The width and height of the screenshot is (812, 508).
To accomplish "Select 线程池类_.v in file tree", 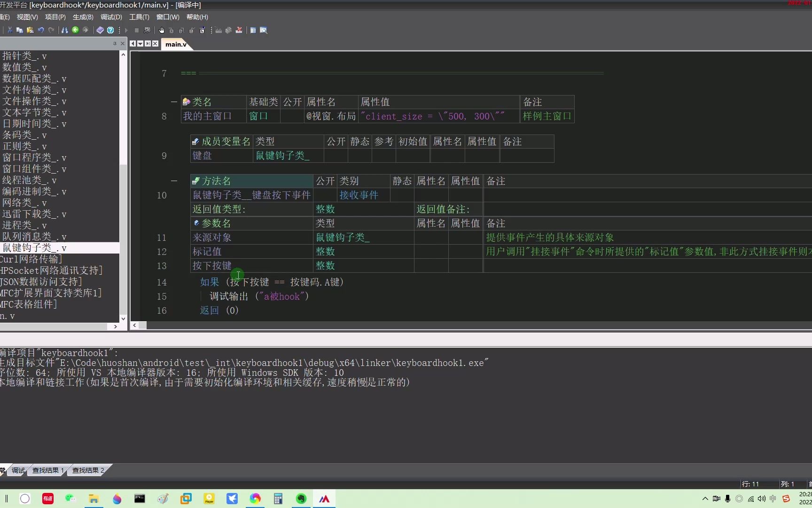I will click(29, 180).
